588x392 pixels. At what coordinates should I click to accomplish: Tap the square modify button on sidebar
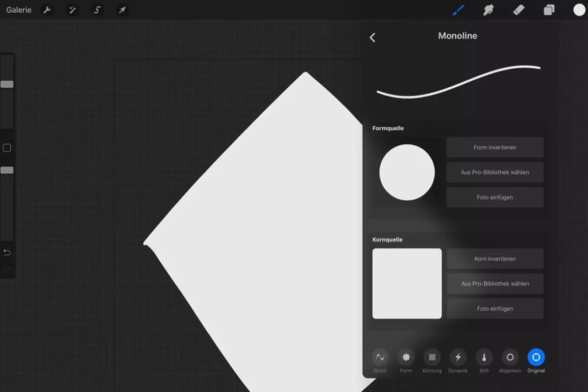coord(7,148)
